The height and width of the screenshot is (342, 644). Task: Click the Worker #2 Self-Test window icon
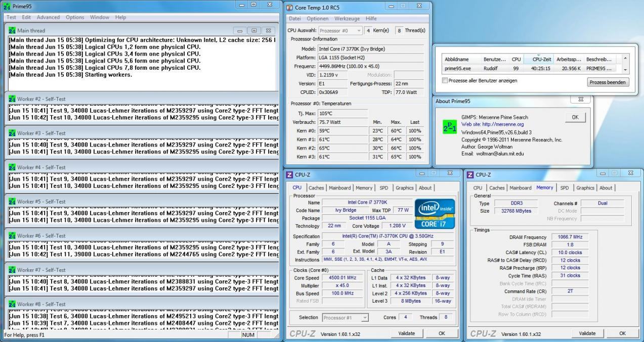coord(13,99)
